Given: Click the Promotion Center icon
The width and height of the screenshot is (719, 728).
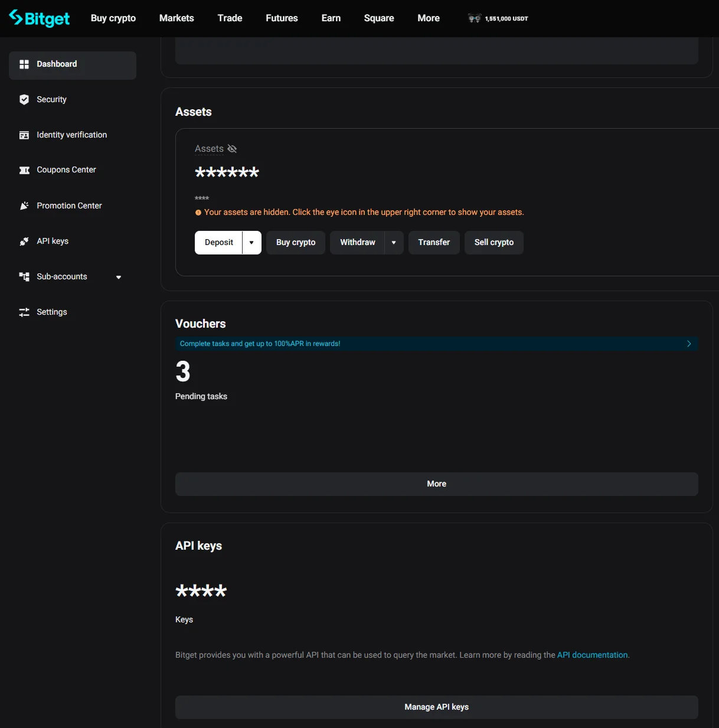Looking at the screenshot, I should coord(24,205).
